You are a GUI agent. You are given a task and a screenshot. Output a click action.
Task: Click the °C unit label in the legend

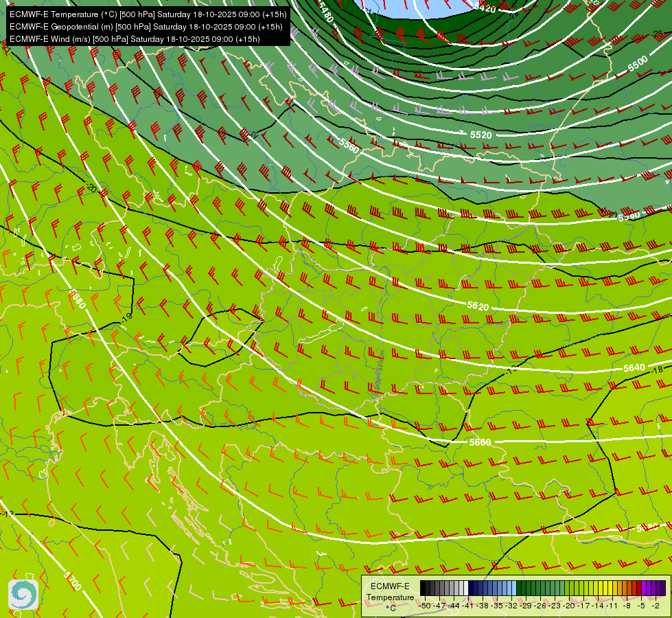click(x=391, y=608)
